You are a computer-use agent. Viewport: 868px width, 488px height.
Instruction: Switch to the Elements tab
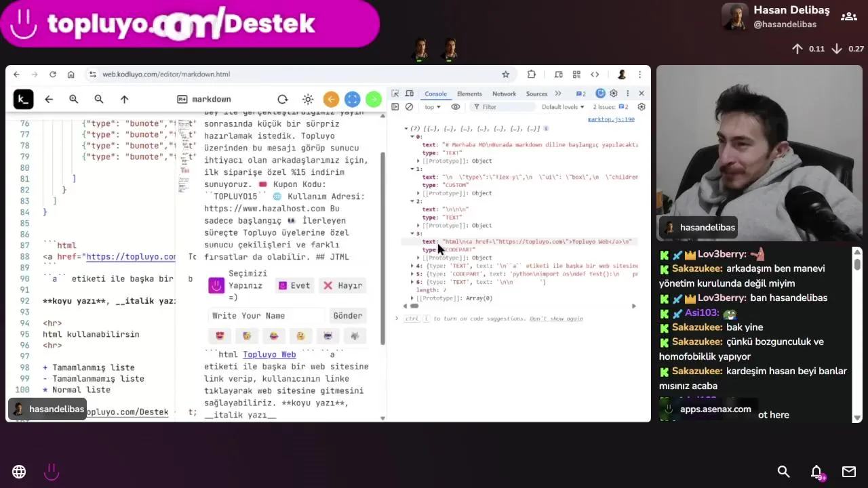(469, 94)
